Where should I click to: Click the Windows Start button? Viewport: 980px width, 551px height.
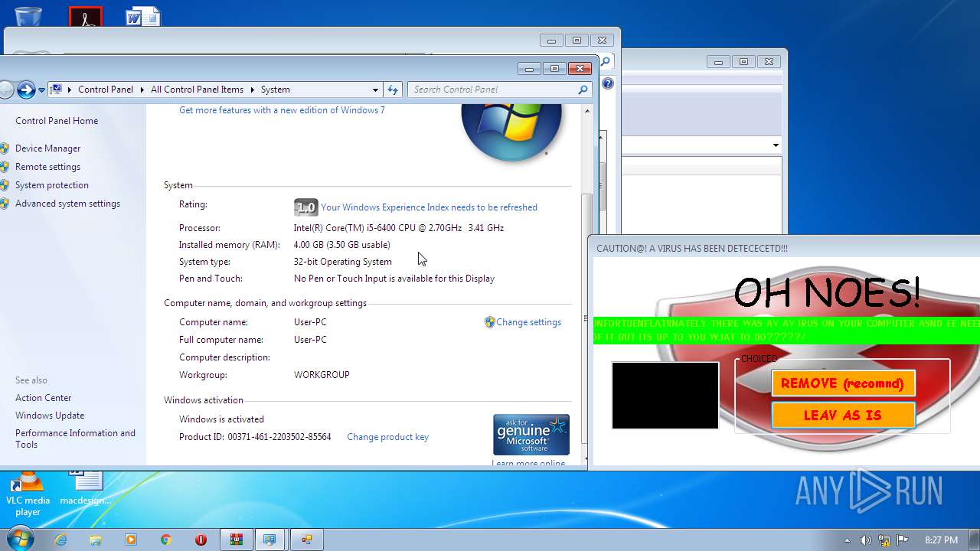pos(20,539)
